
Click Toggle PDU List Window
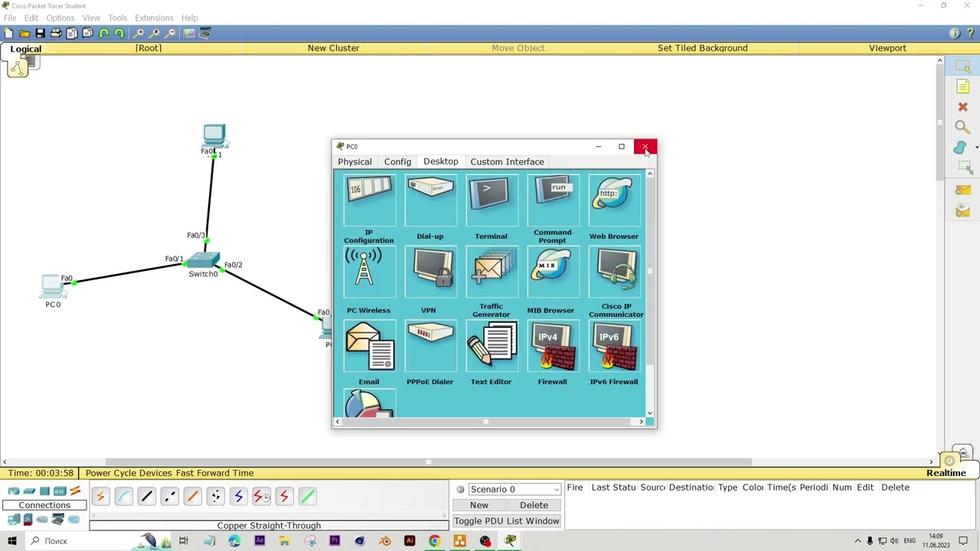click(x=506, y=521)
